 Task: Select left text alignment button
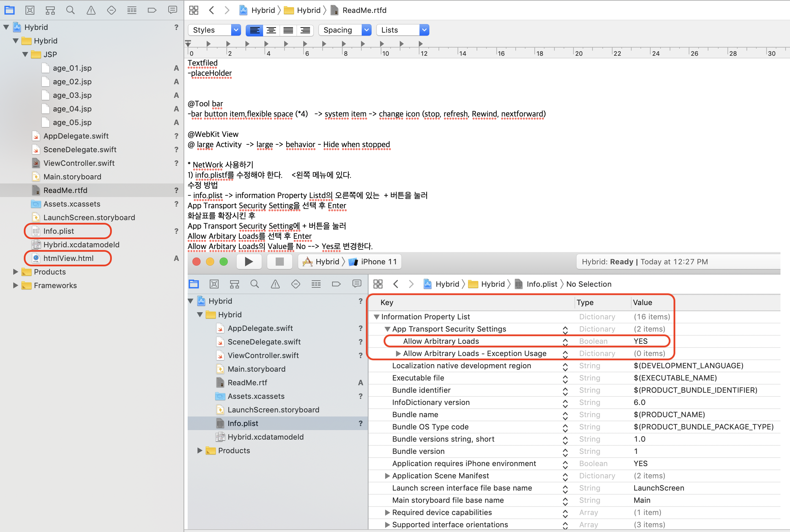click(254, 30)
